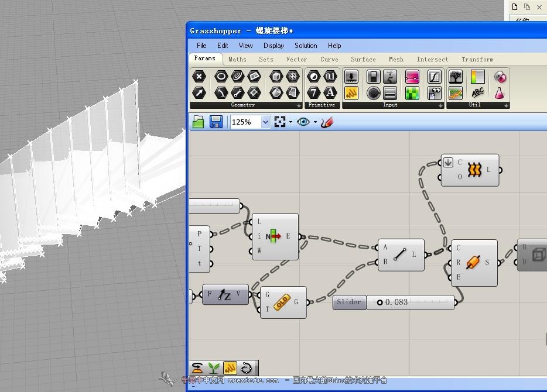The width and height of the screenshot is (547, 392).
Task: Select the Unit Z vector component
Action: click(x=225, y=294)
